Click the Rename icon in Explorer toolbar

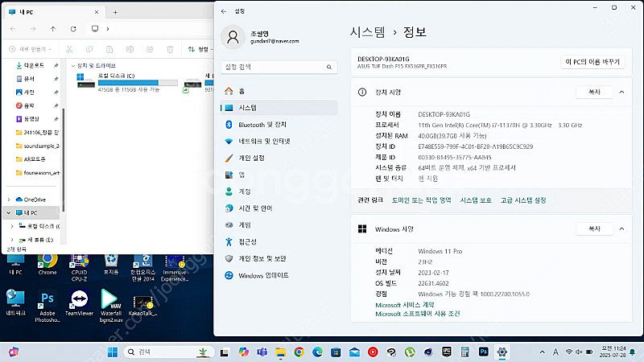(130, 49)
